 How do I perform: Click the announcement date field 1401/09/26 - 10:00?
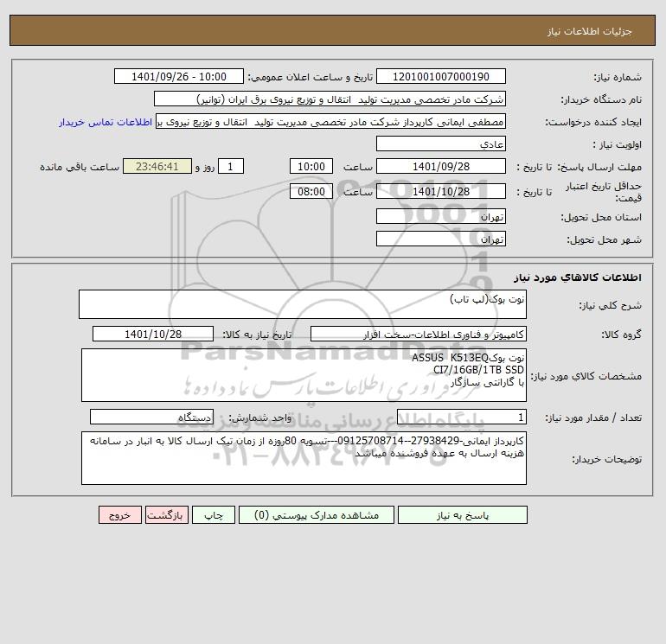(179, 76)
